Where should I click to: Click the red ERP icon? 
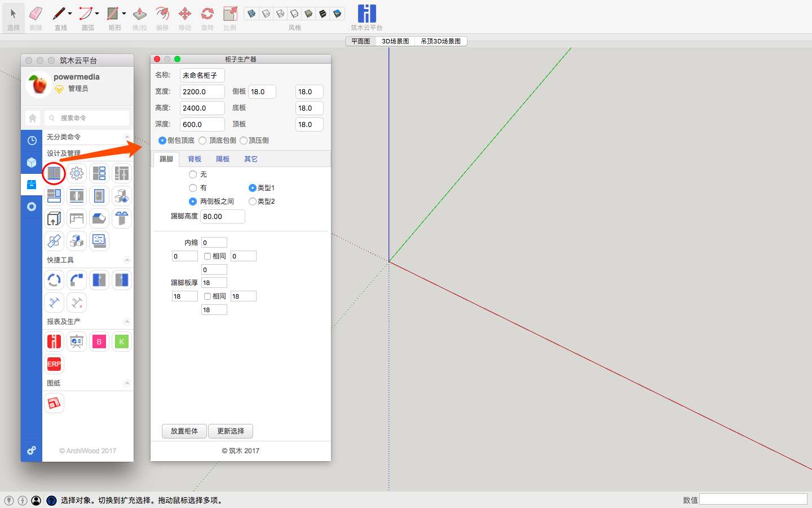coord(54,364)
